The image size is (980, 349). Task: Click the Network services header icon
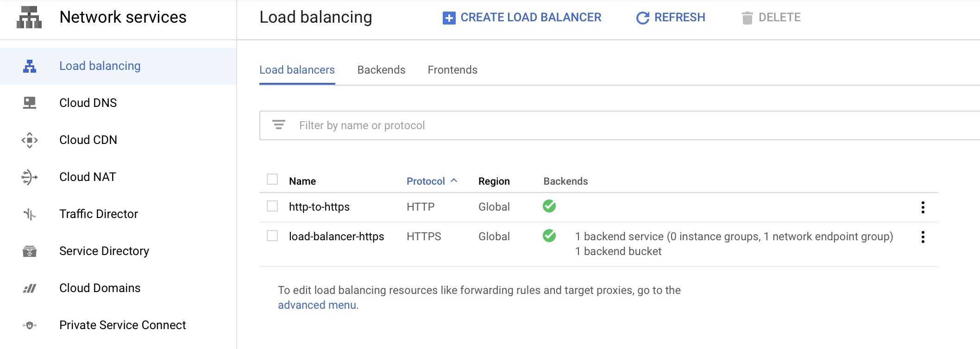click(x=29, y=17)
